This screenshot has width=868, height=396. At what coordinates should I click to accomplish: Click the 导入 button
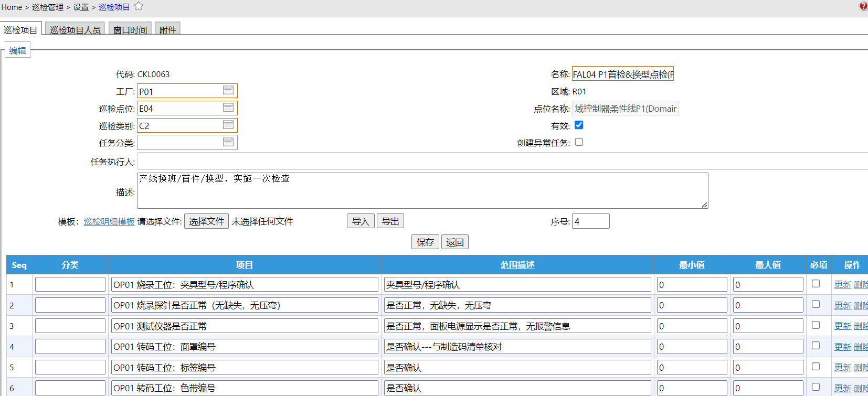click(361, 221)
